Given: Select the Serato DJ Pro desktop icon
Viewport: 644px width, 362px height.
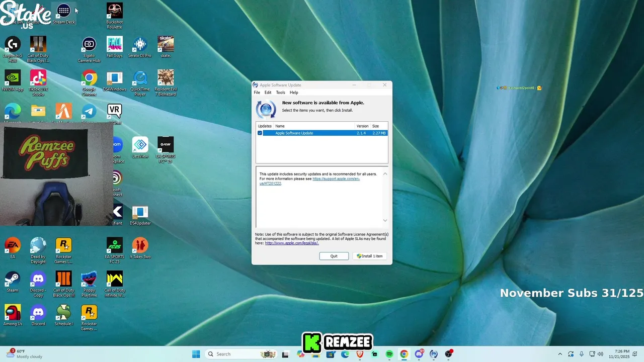Looking at the screenshot, I should coord(140,47).
